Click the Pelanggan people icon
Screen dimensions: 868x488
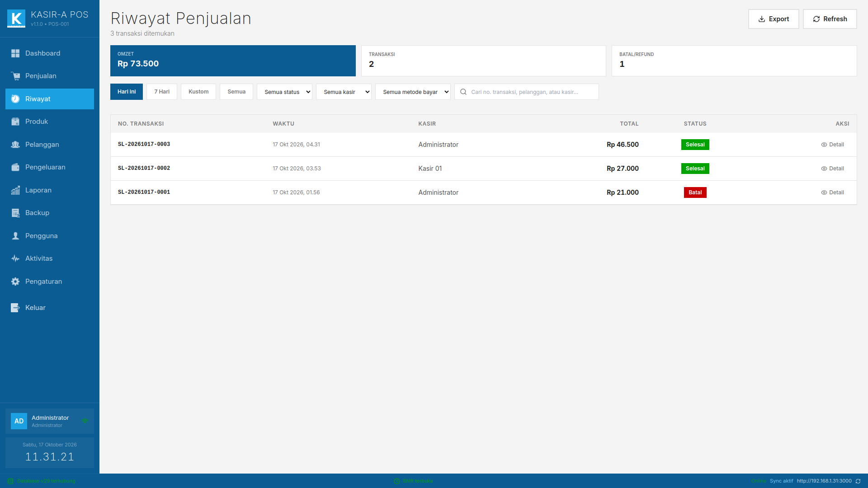[15, 145]
